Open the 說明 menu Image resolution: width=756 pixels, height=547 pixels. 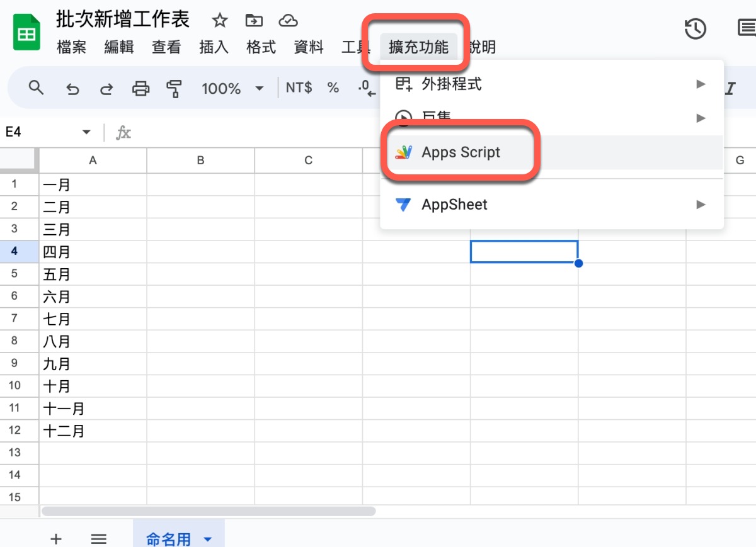[482, 47]
